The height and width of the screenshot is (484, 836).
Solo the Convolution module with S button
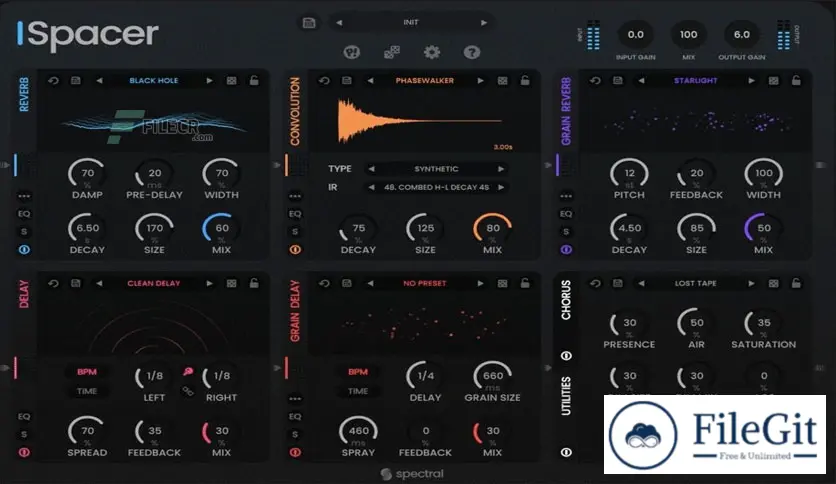pos(295,232)
